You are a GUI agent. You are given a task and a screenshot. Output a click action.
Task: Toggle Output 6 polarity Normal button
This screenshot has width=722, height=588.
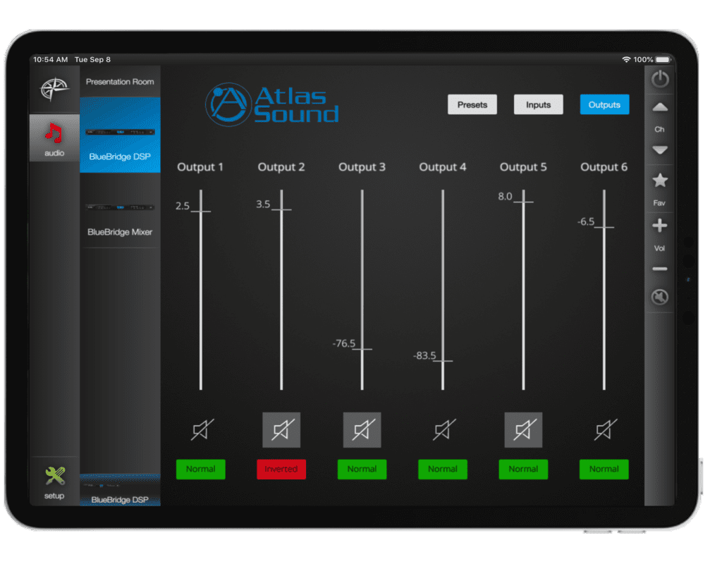(x=604, y=470)
